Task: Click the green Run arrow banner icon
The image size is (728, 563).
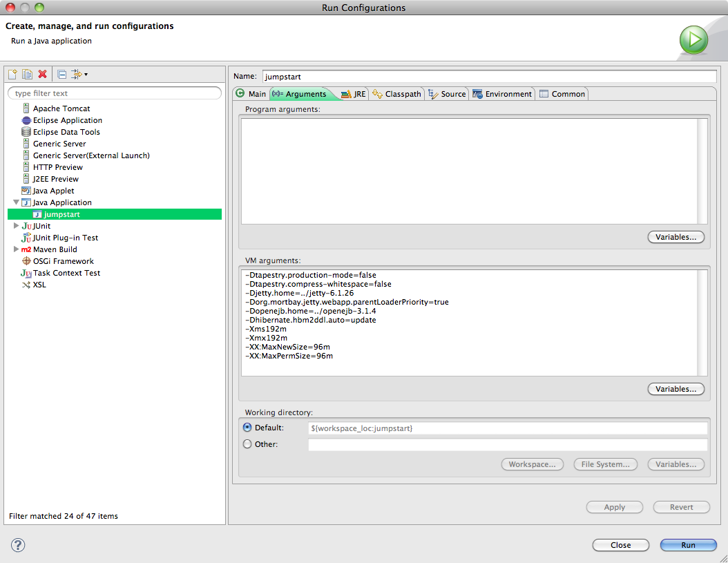Action: click(x=693, y=40)
